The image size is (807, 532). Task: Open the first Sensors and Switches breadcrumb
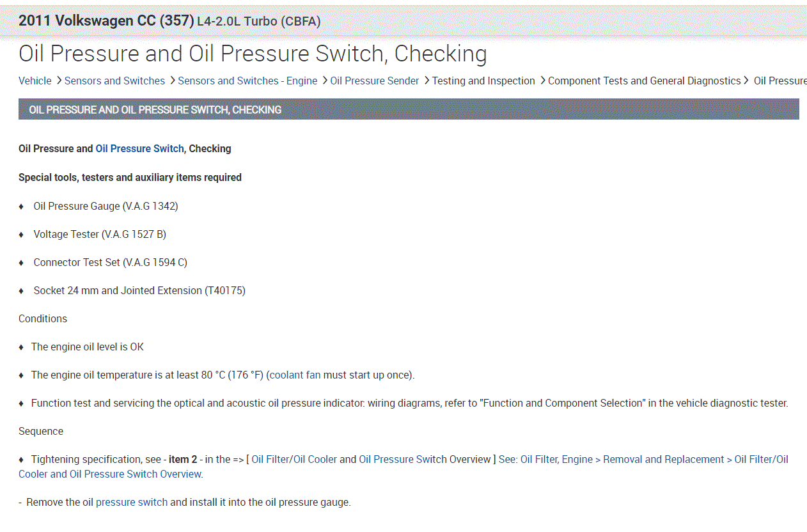114,81
